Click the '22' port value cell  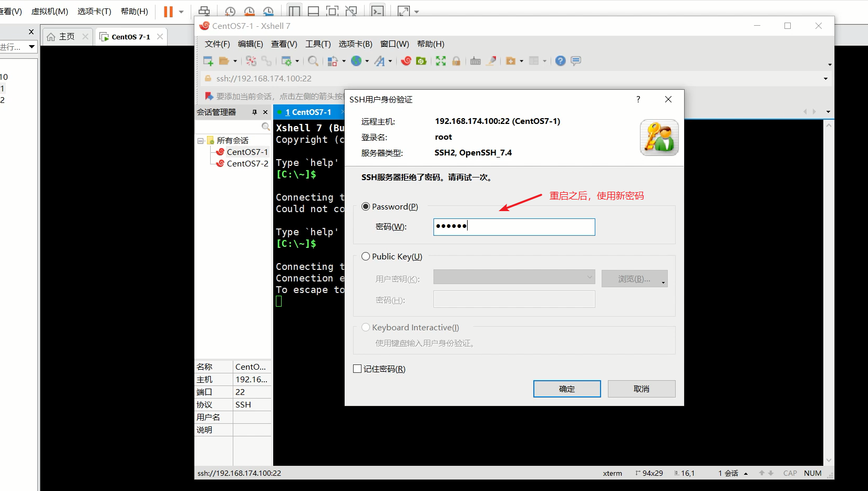click(x=252, y=392)
